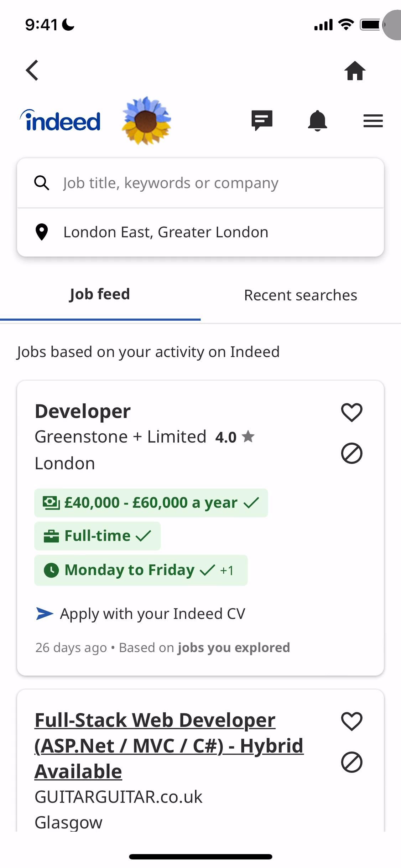Tap the Full-time job type tag
The image size is (401, 868).
click(x=97, y=536)
